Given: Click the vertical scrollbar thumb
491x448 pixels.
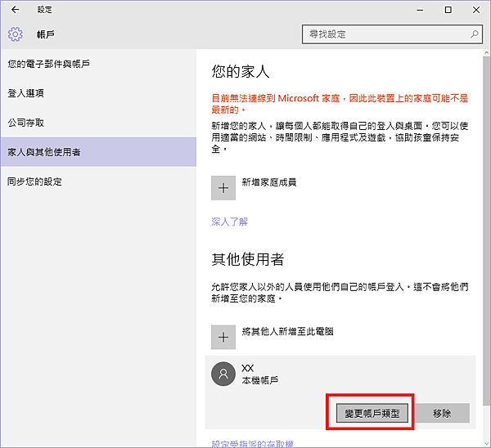Looking at the screenshot, I should tap(486, 231).
